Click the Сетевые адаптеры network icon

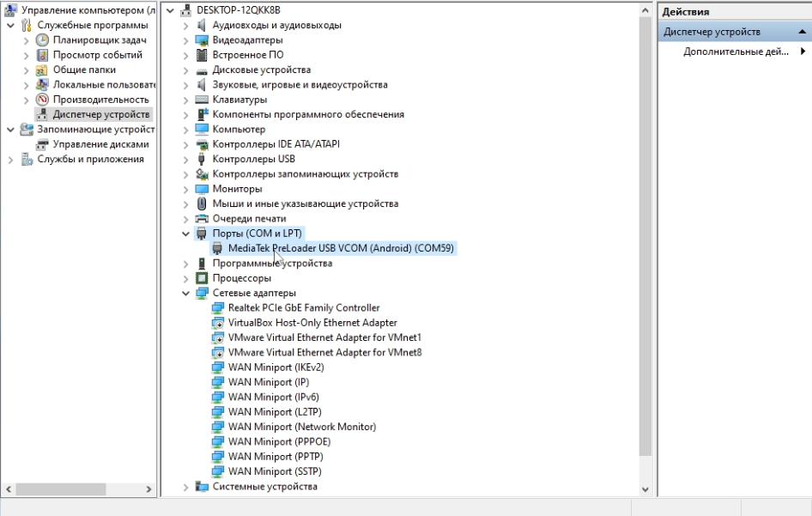[202, 294]
